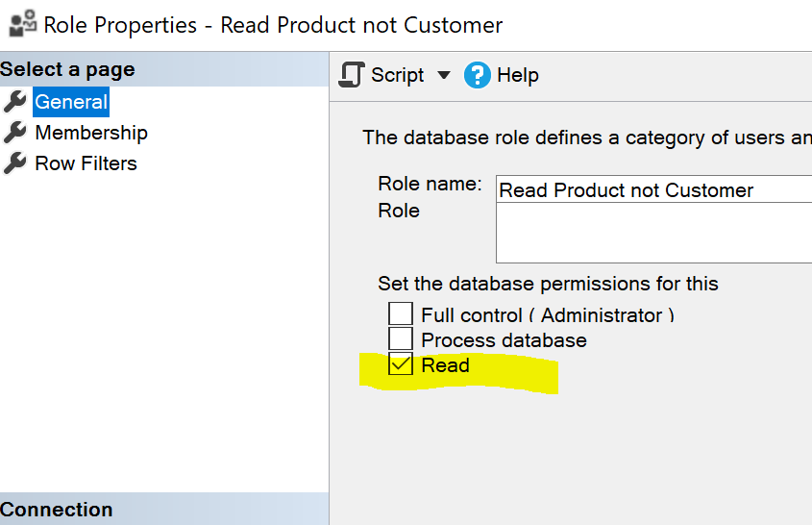Click the 'Set the database permissions' text
This screenshot has width=812, height=525.
(x=548, y=284)
